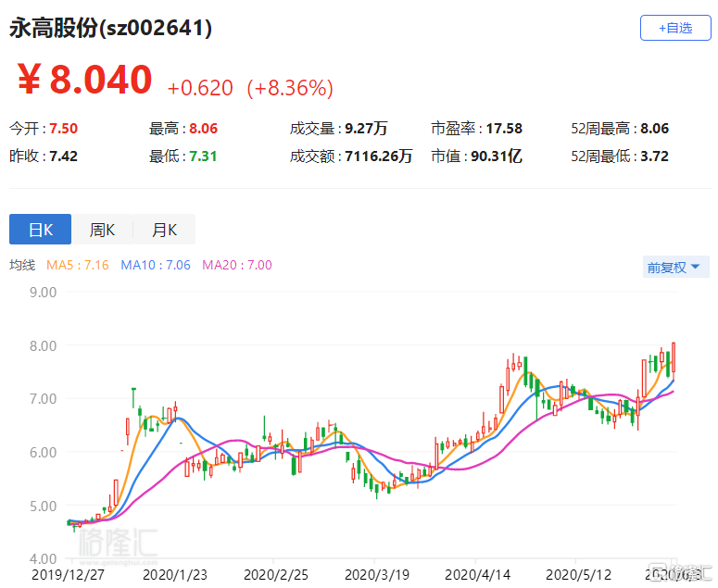
Task: Click the current price ¥8.040
Action: [84, 79]
